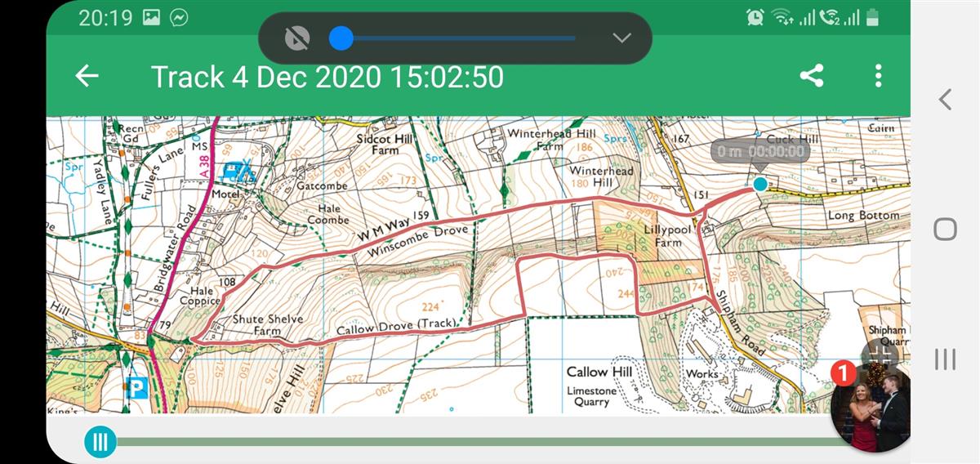Viewport: 980px width, 464px height.
Task: Tap the battery icon in the status bar
Action: point(873,17)
